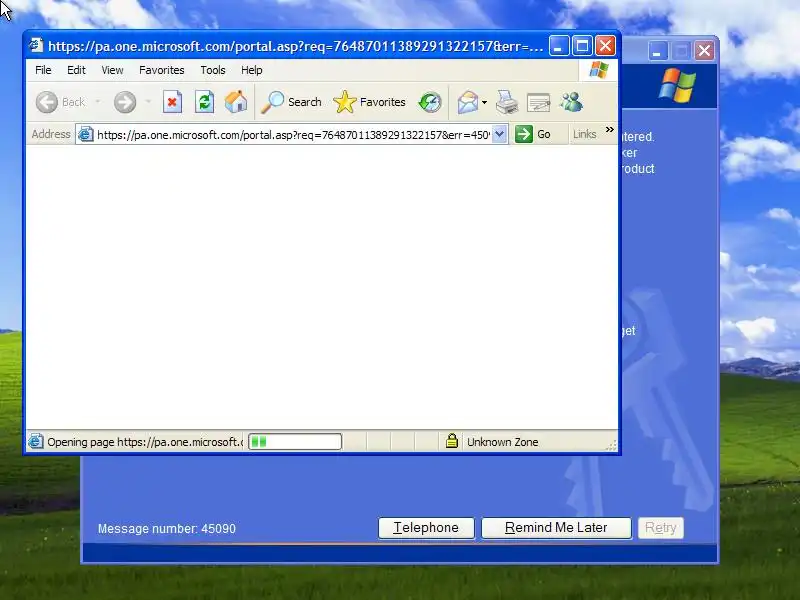Open the Favorites menu
The image size is (800, 600).
[x=161, y=70]
